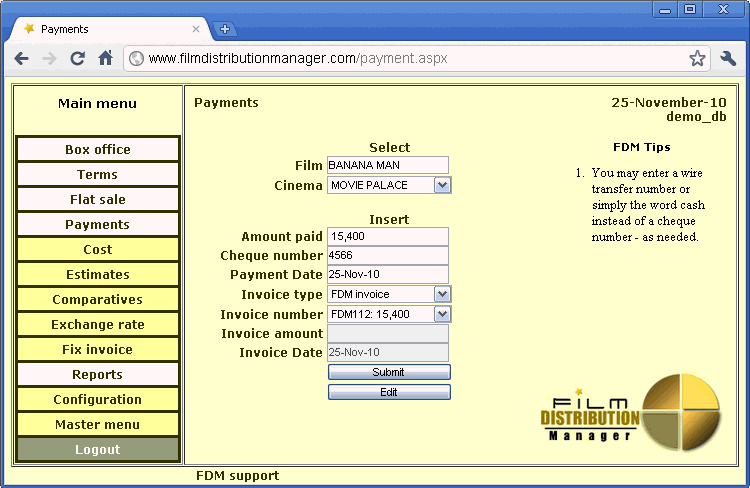The height and width of the screenshot is (488, 750).
Task: Open the Invoice type dropdown
Action: [x=442, y=294]
